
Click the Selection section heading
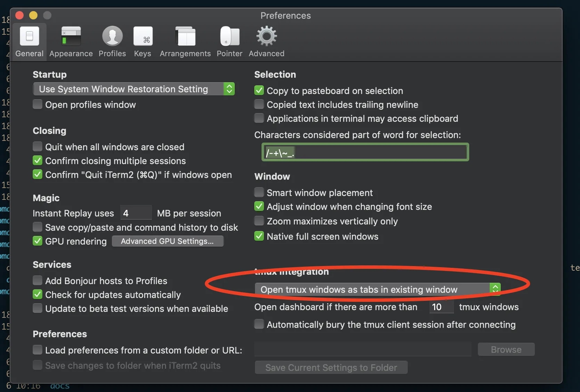pos(275,75)
